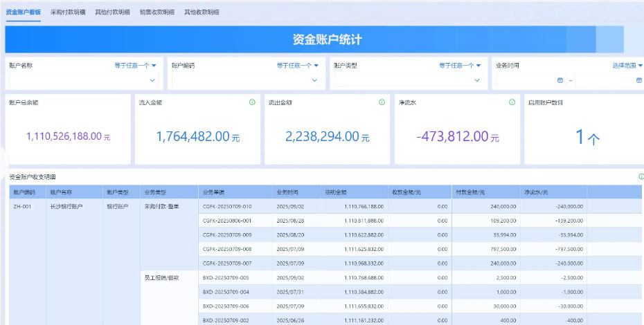This screenshot has height=325, width=644.
Task: Click info icon on 流入金额 card
Action: (x=252, y=102)
